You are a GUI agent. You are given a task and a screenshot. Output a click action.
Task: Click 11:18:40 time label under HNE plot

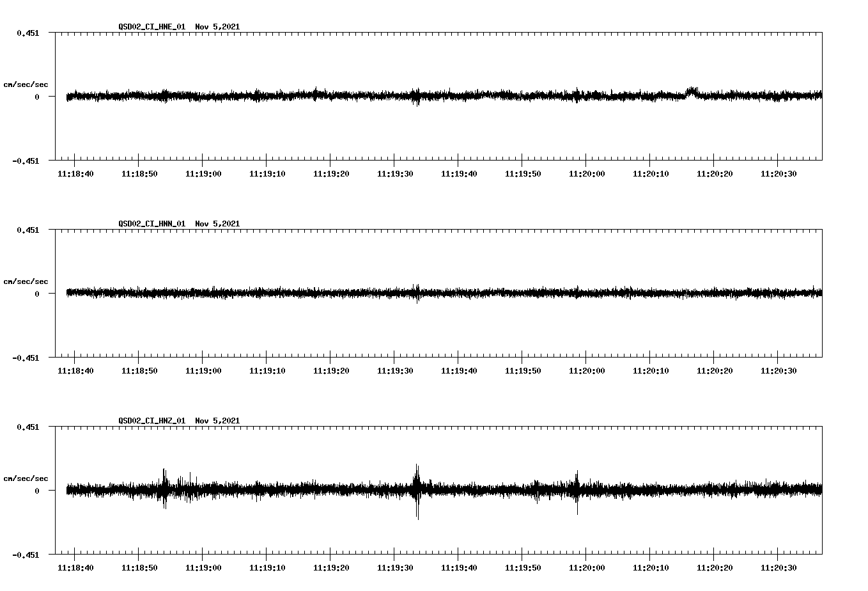(75, 174)
